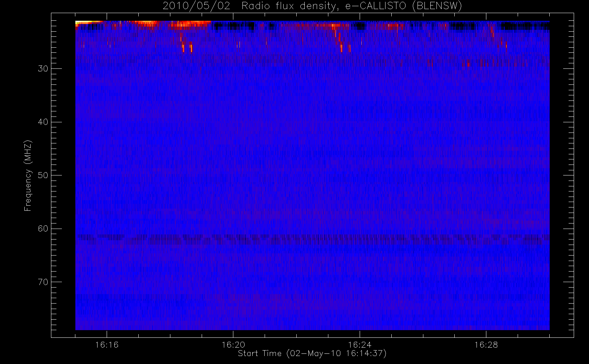589x364 pixels.
Task: Click the 16:20 time tick label
Action: [233, 345]
